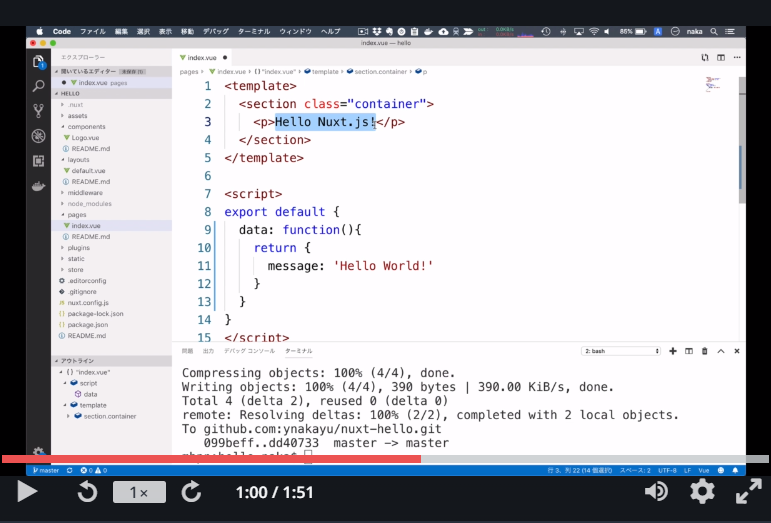Toggle fullscreen on the video player
The image size is (771, 523).
(749, 491)
